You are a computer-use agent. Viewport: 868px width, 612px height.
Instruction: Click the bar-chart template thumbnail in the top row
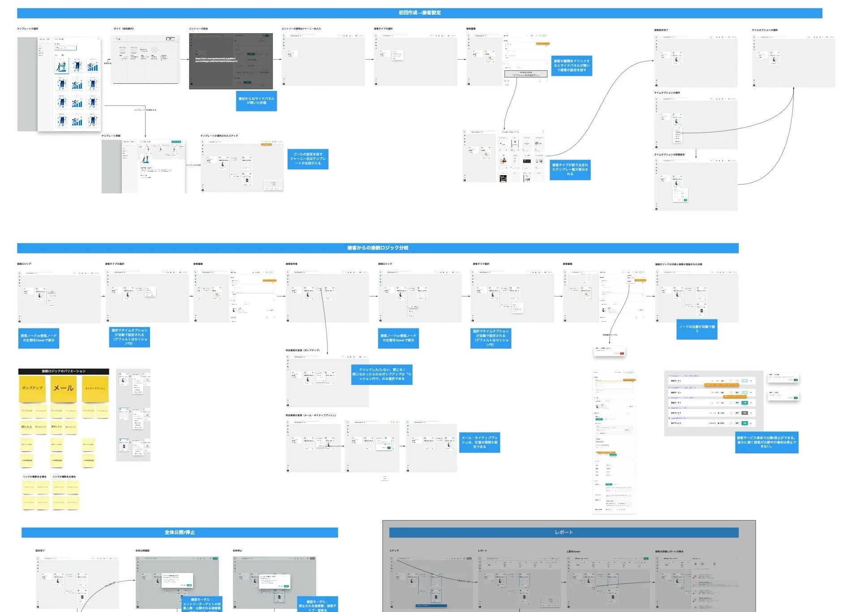(93, 66)
